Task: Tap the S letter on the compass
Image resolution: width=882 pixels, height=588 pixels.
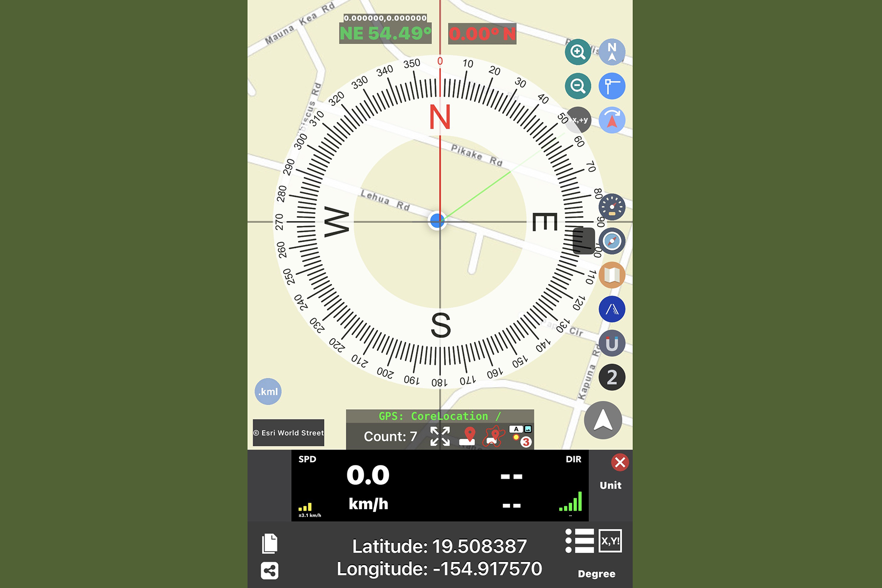Action: pyautogui.click(x=441, y=325)
